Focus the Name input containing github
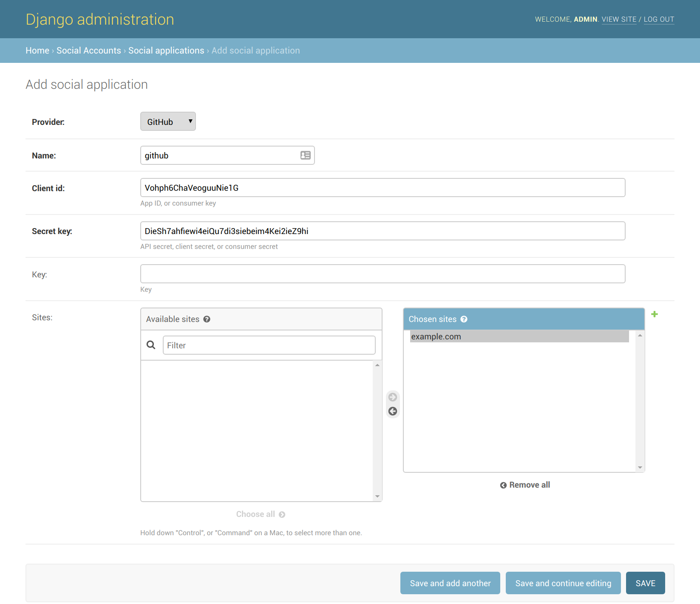The image size is (700, 604). click(x=227, y=155)
